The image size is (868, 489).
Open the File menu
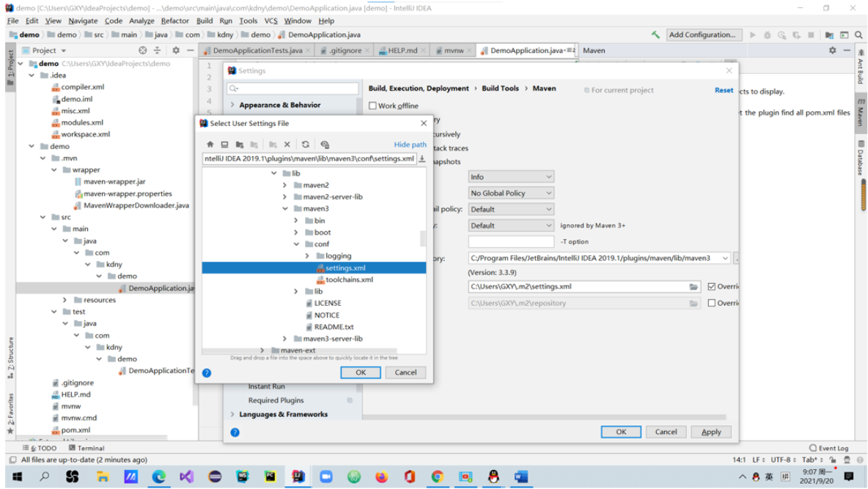click(12, 21)
